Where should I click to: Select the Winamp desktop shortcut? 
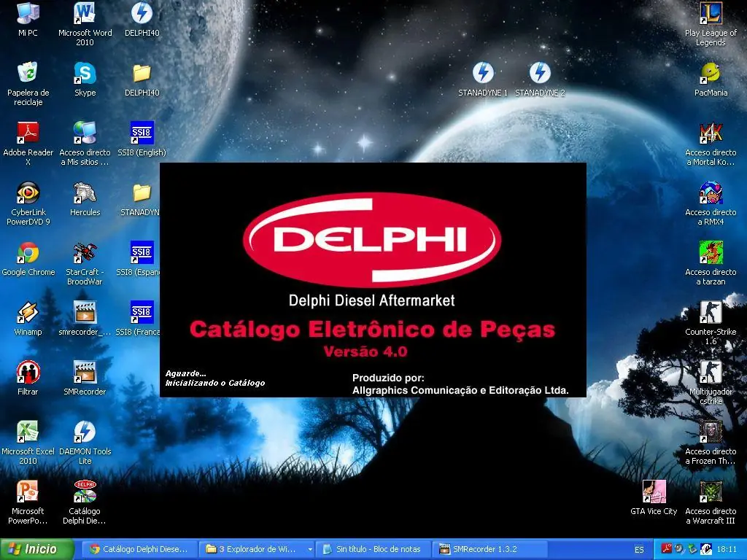coord(28,318)
